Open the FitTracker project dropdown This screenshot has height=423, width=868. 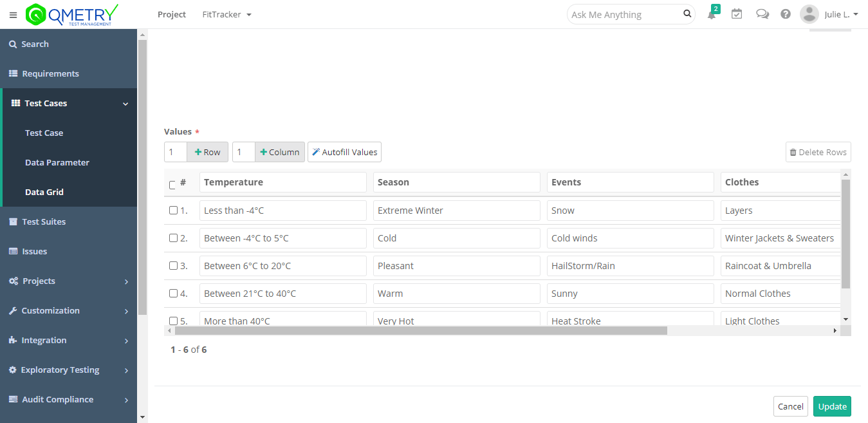point(226,14)
